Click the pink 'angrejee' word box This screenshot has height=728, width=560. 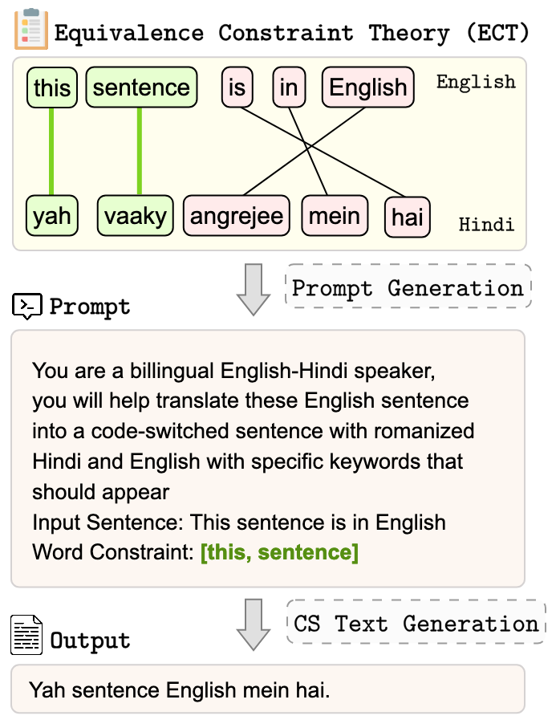(237, 215)
